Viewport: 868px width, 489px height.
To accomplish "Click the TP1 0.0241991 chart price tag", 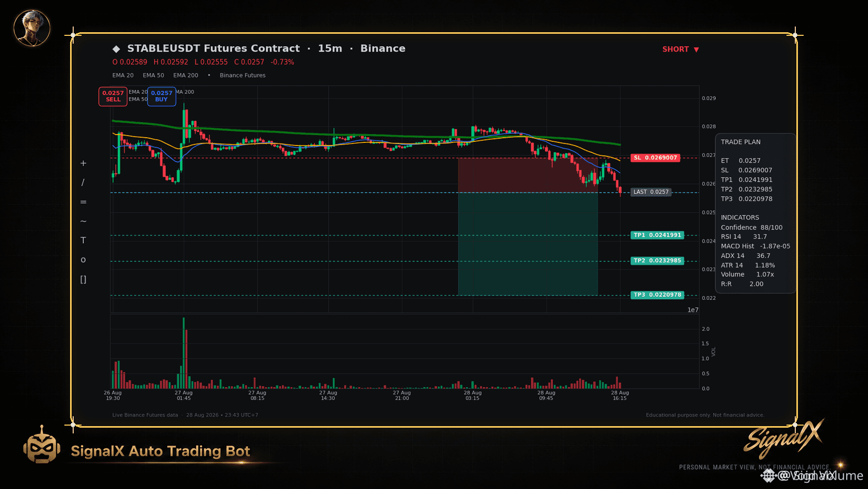I will point(657,235).
